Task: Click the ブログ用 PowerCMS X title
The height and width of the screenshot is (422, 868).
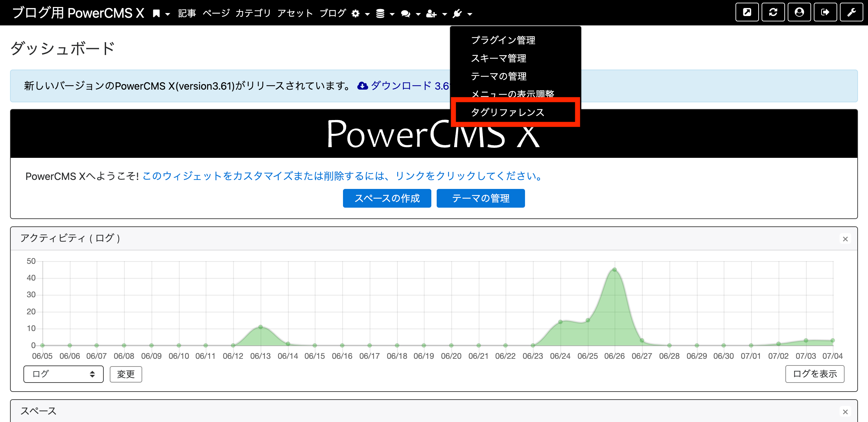Action: coord(78,13)
